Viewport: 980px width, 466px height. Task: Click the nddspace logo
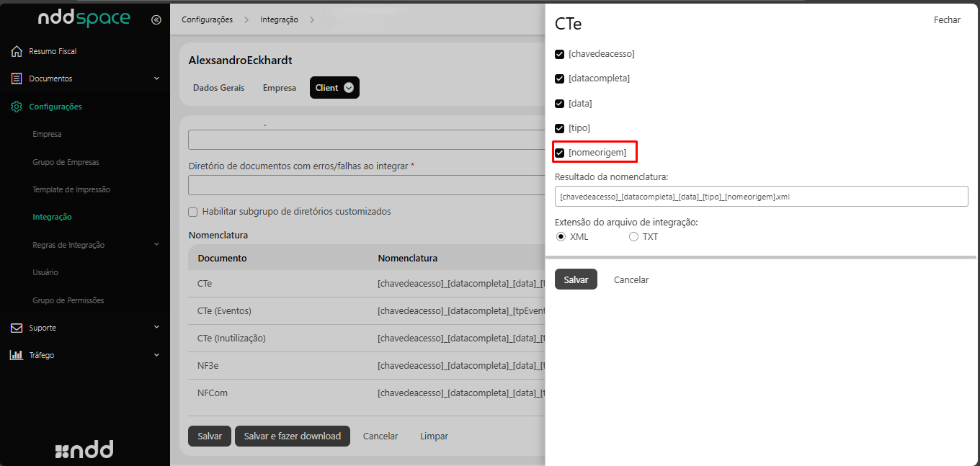[x=84, y=19]
